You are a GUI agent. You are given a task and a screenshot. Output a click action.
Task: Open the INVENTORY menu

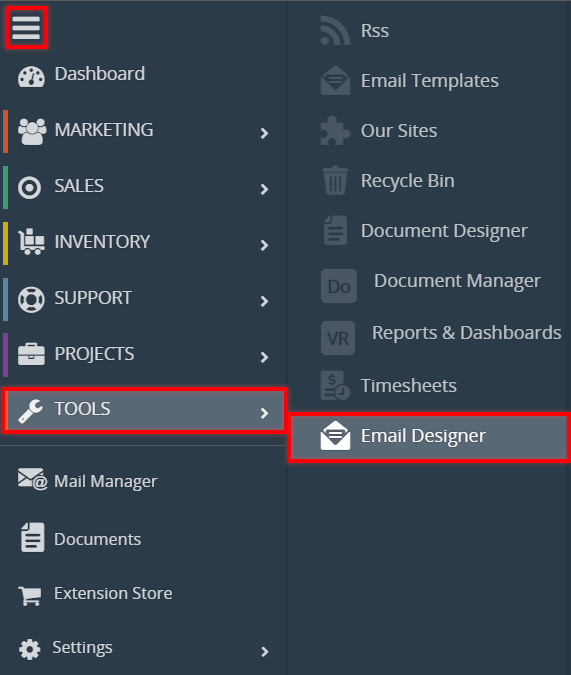[x=102, y=242]
